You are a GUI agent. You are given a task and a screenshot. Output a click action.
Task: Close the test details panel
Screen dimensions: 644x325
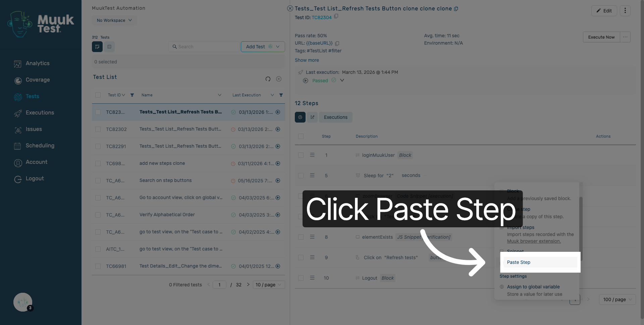[290, 8]
